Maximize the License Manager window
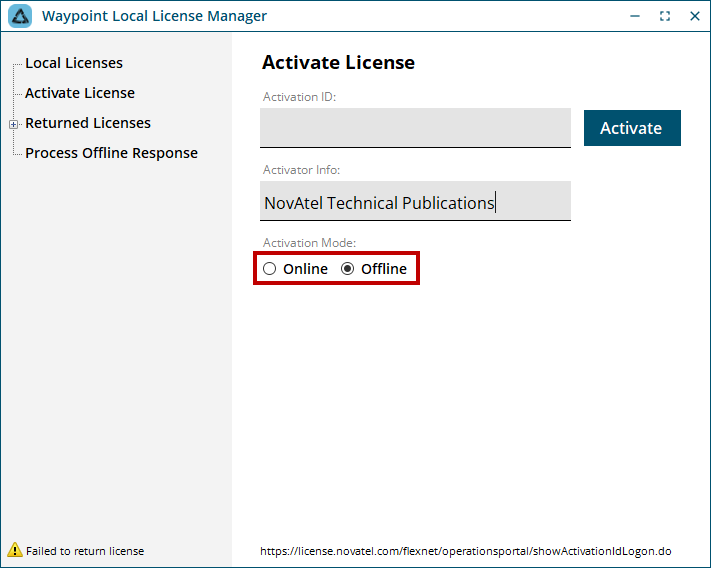This screenshot has width=711, height=568. pyautogui.click(x=665, y=16)
